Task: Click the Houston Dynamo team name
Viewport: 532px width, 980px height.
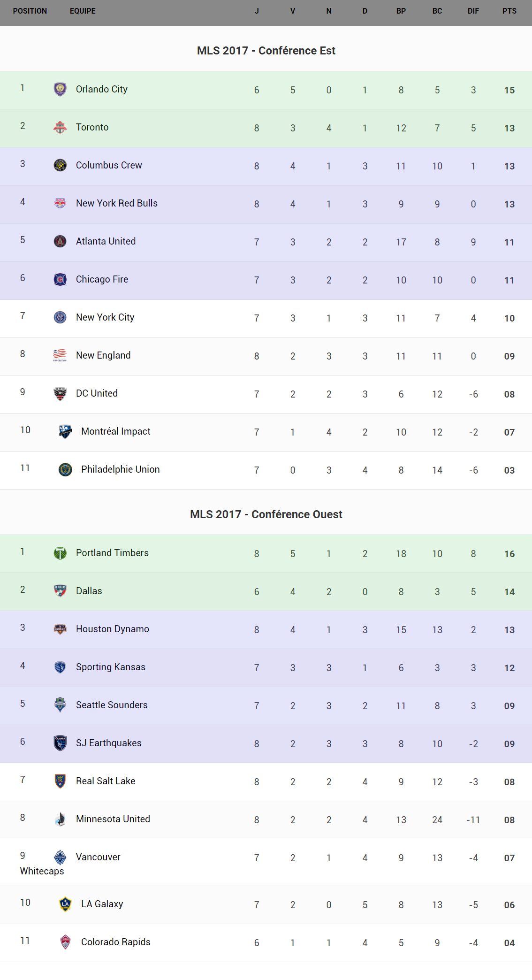Action: tap(113, 629)
